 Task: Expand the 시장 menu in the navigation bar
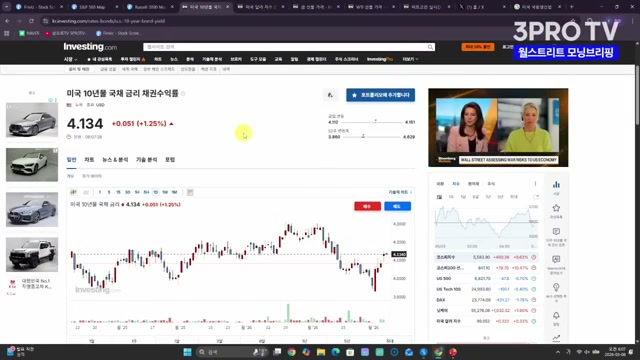[x=70, y=59]
